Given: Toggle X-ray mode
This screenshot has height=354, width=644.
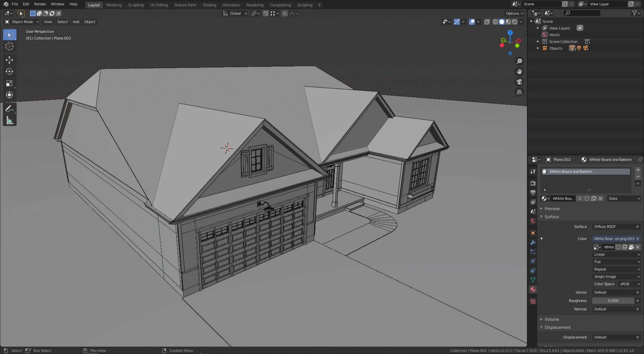Looking at the screenshot, I should 487,22.
